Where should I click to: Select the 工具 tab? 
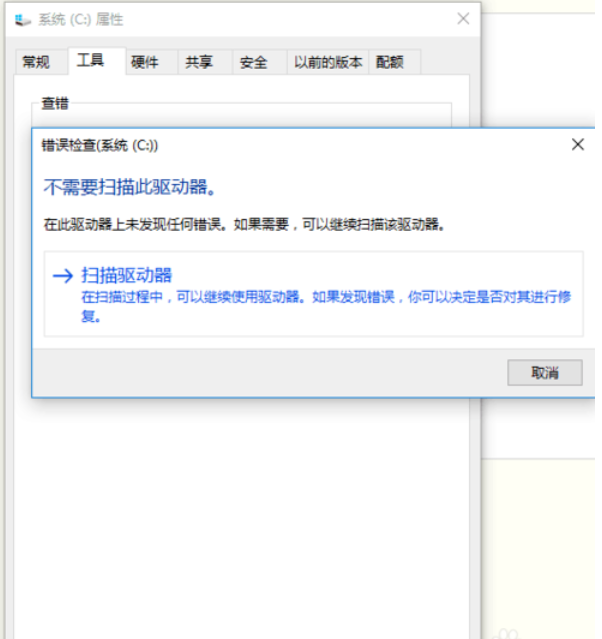[91, 61]
